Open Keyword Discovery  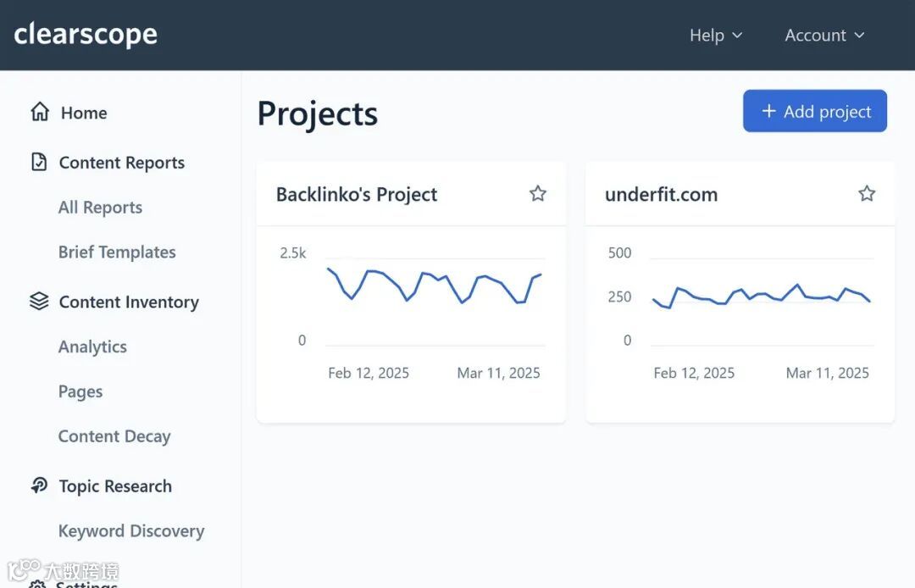pyautogui.click(x=131, y=531)
